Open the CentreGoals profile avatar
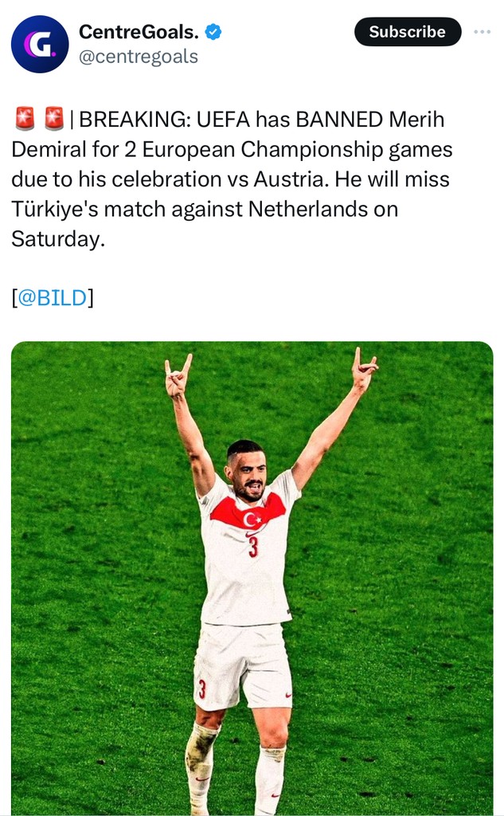The image size is (504, 816). pyautogui.click(x=40, y=44)
